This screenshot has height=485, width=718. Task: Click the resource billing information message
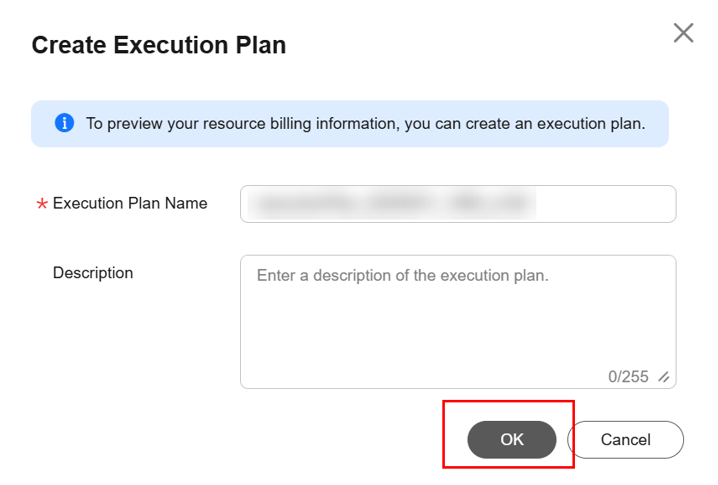[365, 124]
